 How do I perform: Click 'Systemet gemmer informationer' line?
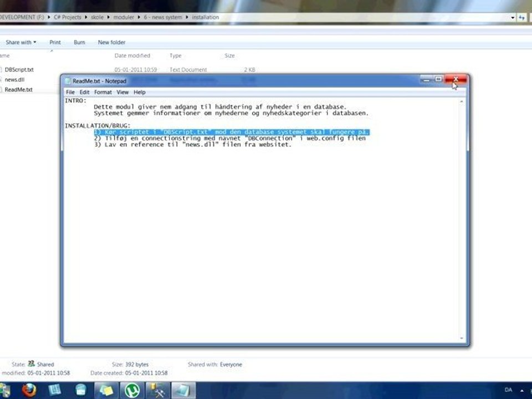[x=231, y=113]
